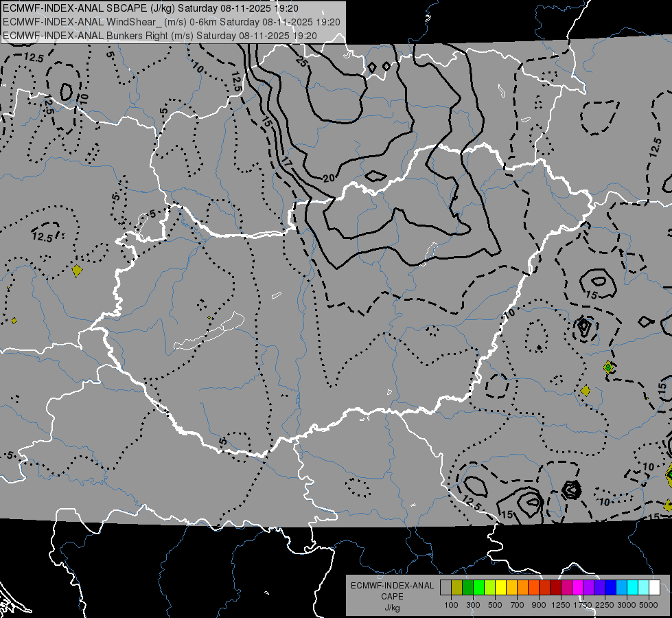Image resolution: width=672 pixels, height=618 pixels.
Task: Click the small yellow CAPE marker on the far left
Action: [14, 321]
